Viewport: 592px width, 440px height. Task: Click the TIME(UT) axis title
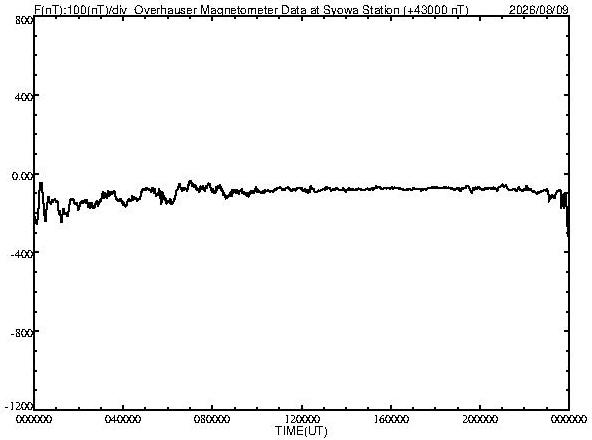point(301,431)
